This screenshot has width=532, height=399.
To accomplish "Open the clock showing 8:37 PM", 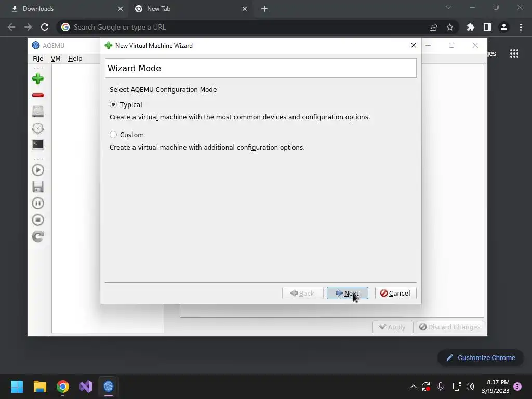I will click(x=495, y=387).
